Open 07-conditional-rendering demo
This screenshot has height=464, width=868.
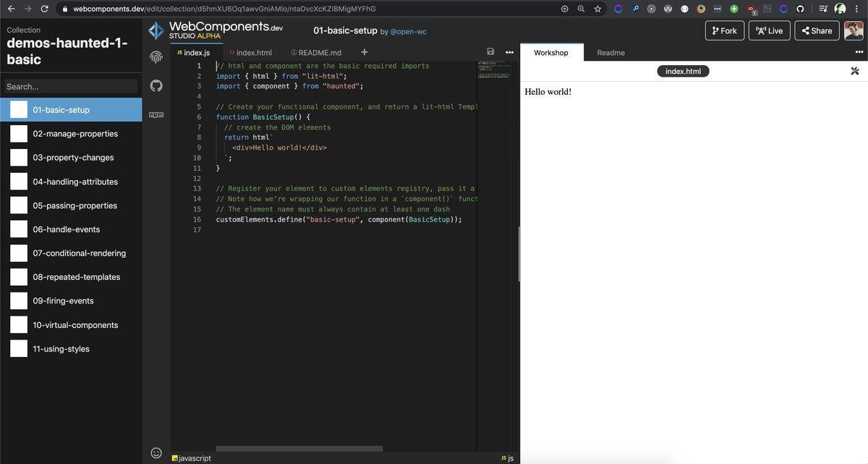(71, 253)
